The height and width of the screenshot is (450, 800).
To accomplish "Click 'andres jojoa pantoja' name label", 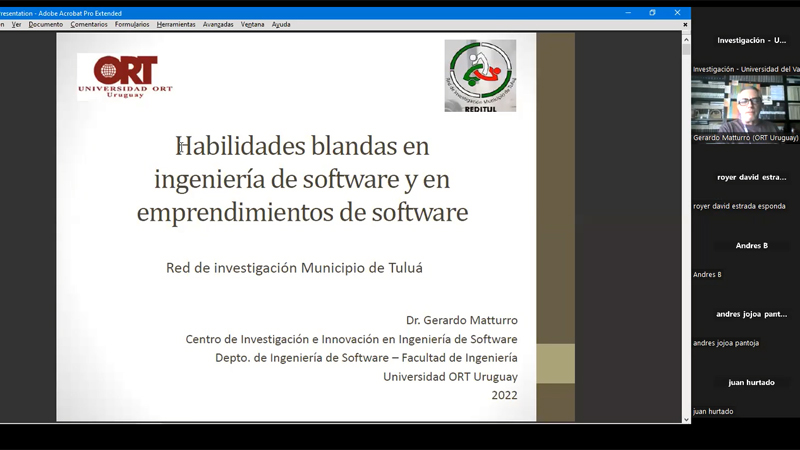I will click(x=726, y=343).
